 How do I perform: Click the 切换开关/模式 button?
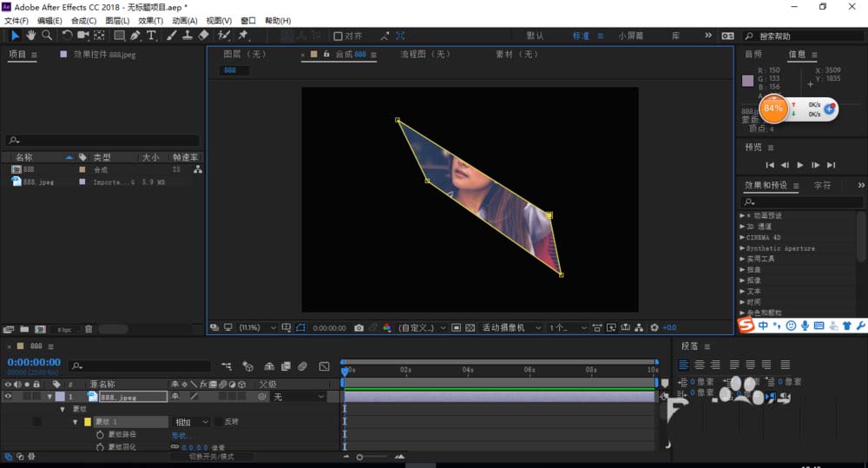[x=213, y=457]
